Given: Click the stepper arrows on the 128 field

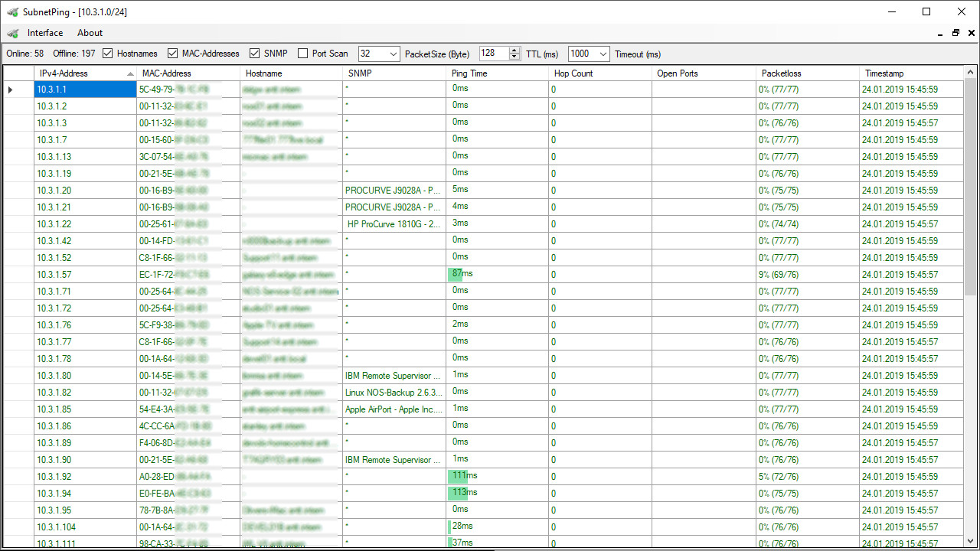Looking at the screenshot, I should click(514, 54).
